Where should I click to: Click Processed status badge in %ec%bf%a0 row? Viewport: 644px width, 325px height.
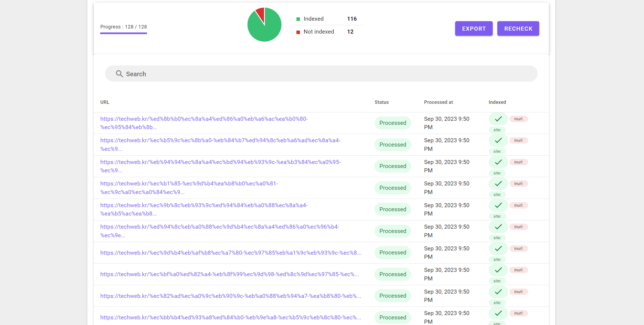click(x=393, y=274)
